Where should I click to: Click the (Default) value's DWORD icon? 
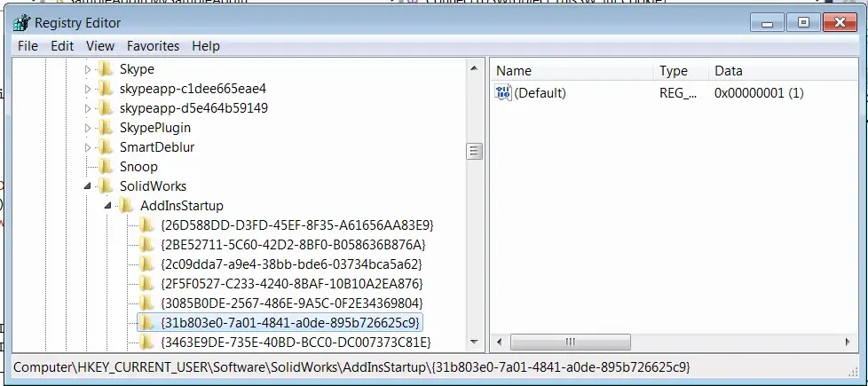(x=503, y=93)
